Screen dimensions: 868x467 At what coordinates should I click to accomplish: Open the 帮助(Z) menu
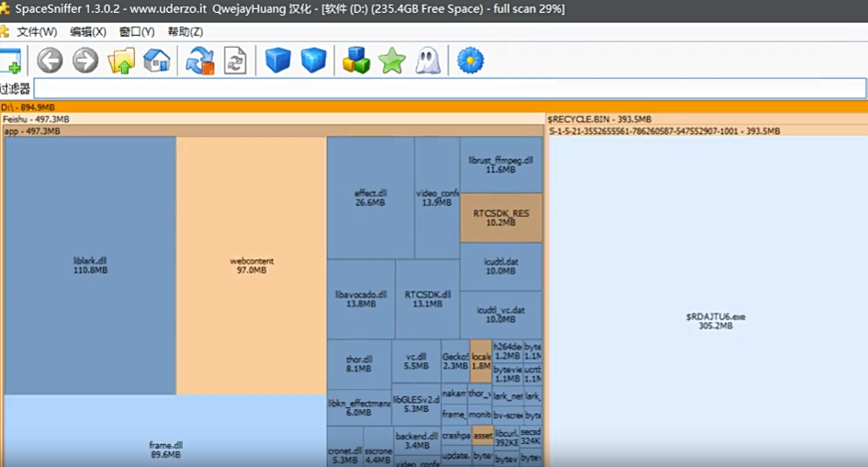pyautogui.click(x=186, y=32)
